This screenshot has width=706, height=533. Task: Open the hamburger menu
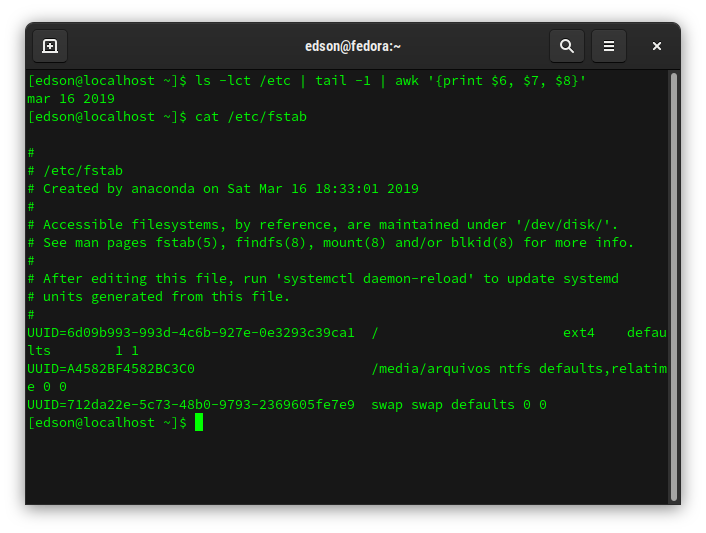point(609,46)
